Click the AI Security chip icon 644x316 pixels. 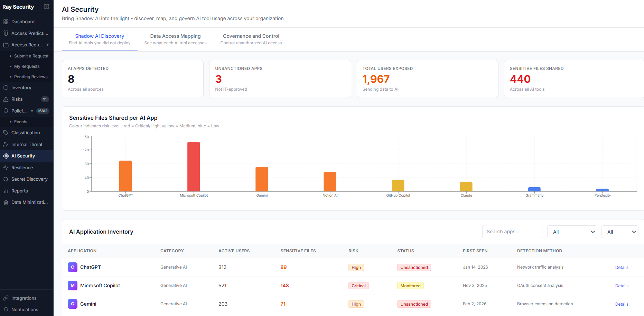click(6, 156)
